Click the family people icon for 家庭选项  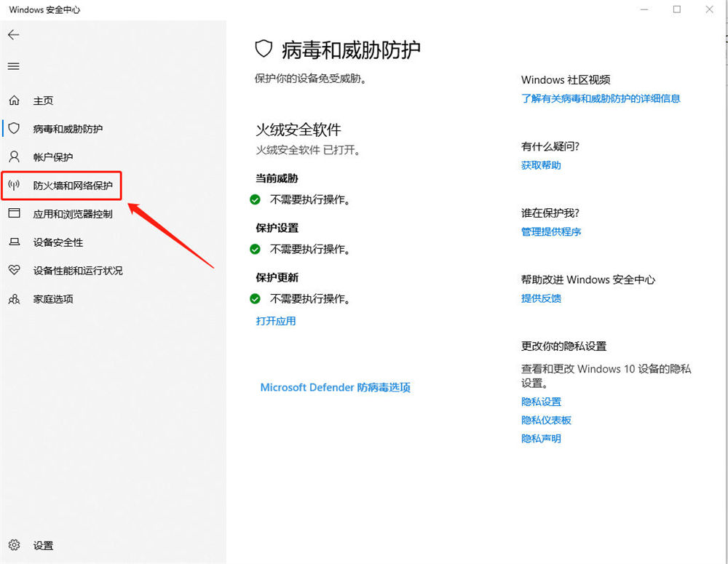pyautogui.click(x=15, y=298)
